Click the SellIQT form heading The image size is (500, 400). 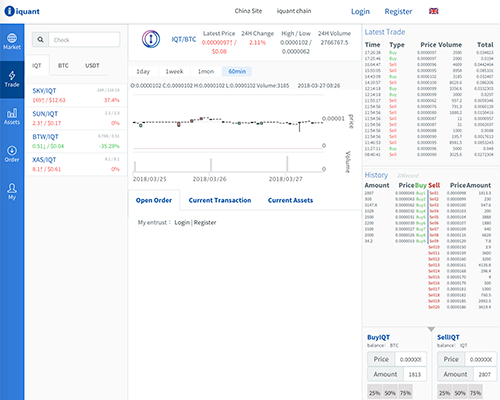(x=448, y=337)
